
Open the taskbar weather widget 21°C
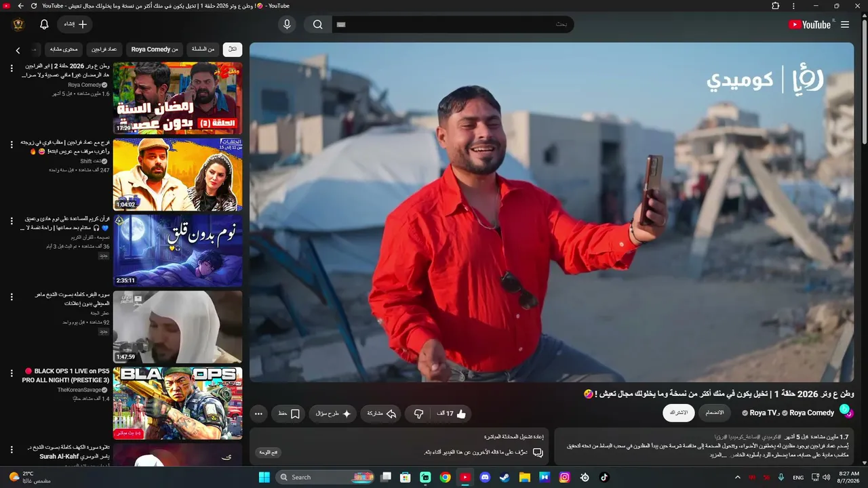pyautogui.click(x=31, y=477)
